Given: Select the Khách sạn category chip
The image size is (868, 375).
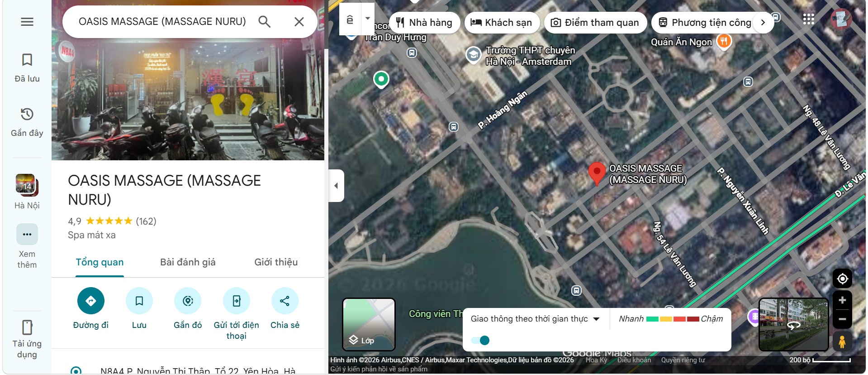Looking at the screenshot, I should [502, 22].
